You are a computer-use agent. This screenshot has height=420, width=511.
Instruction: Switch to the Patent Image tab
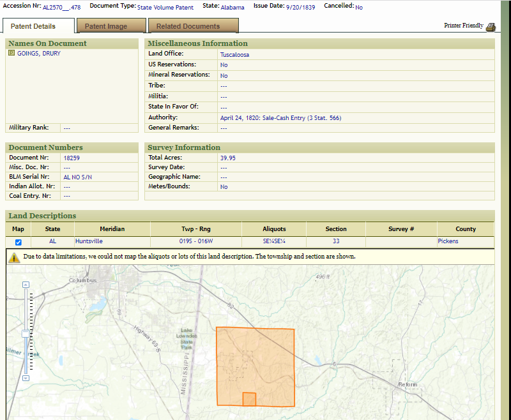click(106, 26)
